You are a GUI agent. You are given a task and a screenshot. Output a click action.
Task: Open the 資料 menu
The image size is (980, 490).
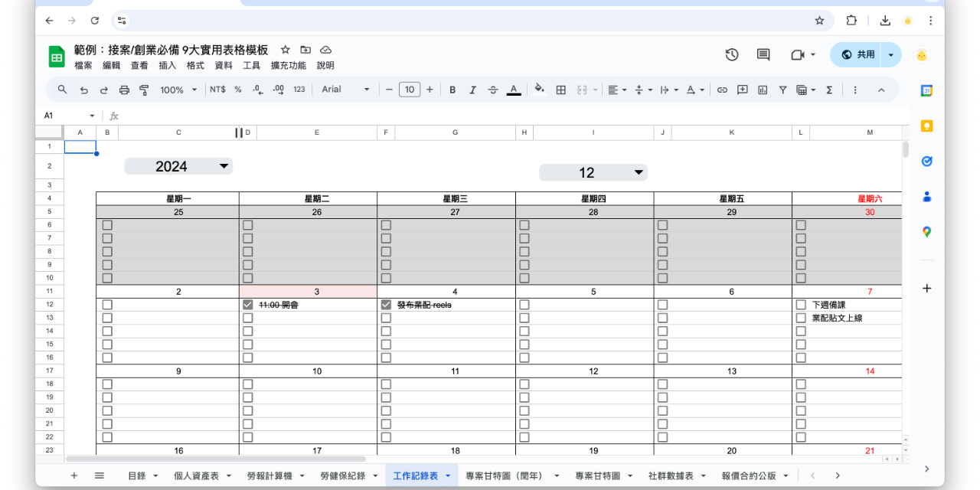[x=223, y=66]
